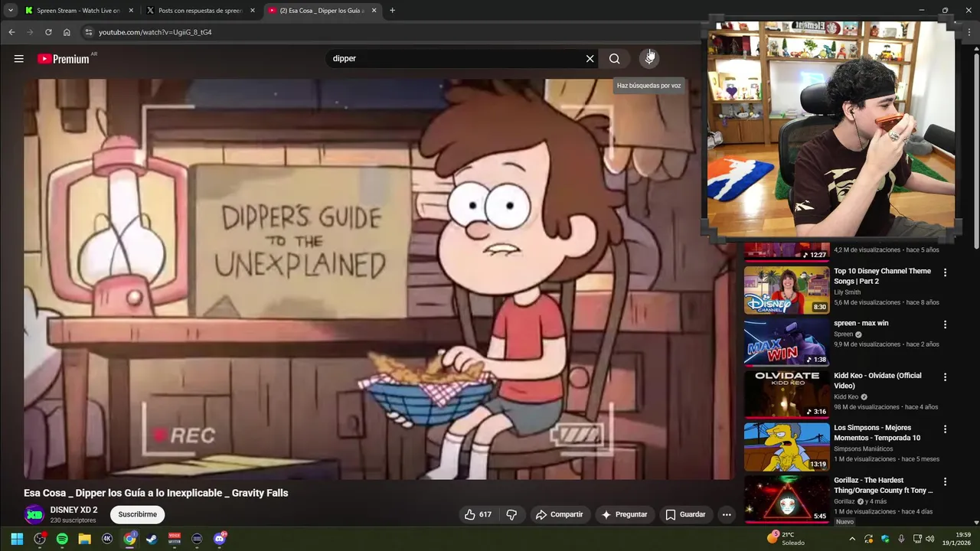Switch to Spreen Stream Kick tab
Image resolution: width=980 pixels, height=551 pixels.
tap(78, 11)
